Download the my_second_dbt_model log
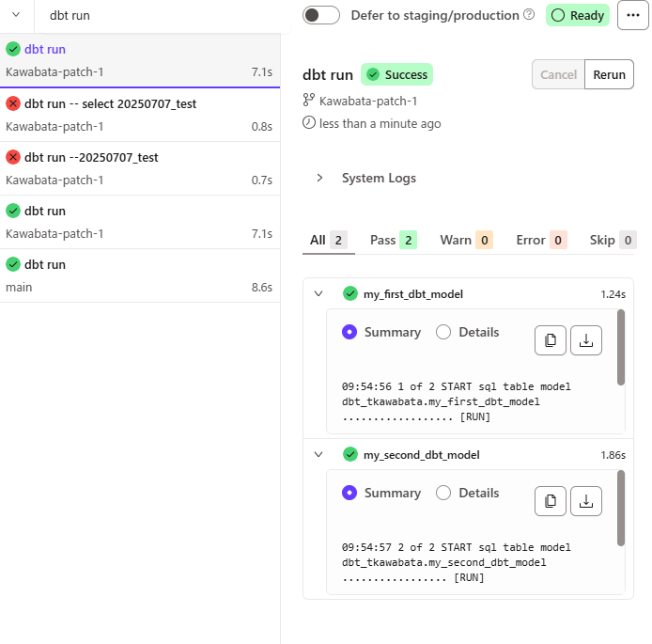This screenshot has width=652, height=644. (586, 501)
